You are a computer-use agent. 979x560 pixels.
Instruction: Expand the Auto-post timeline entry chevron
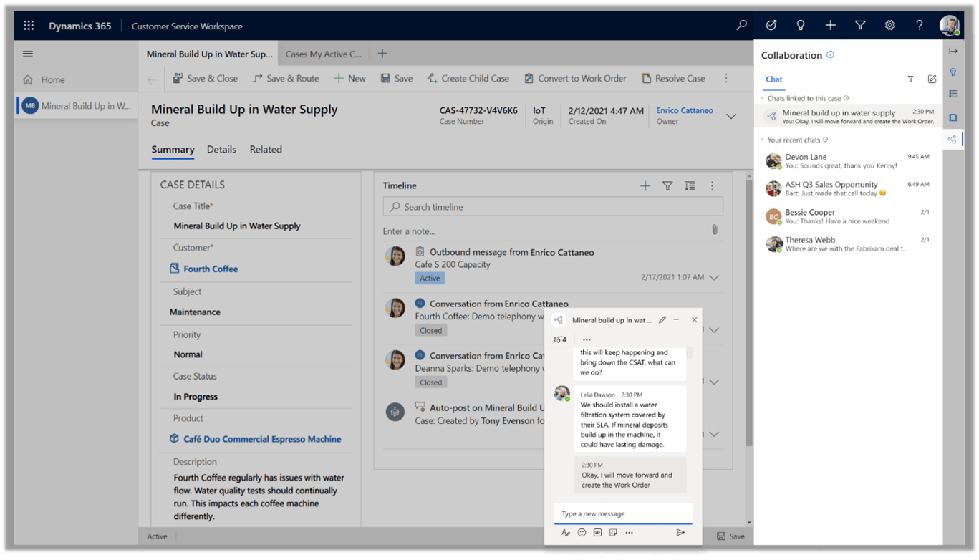714,434
